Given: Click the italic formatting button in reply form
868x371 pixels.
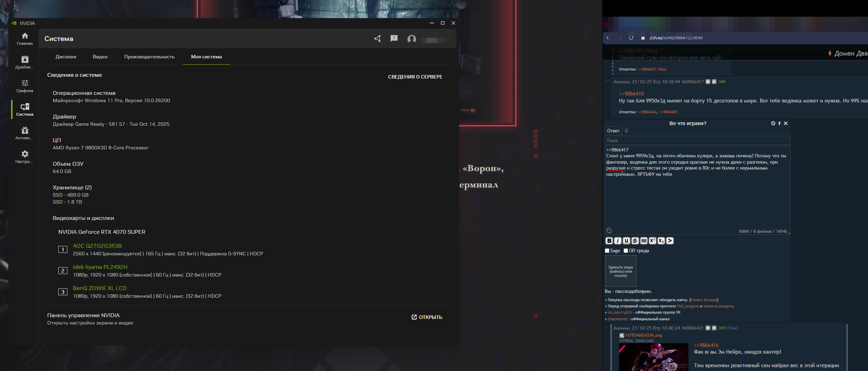Looking at the screenshot, I should pos(618,241).
